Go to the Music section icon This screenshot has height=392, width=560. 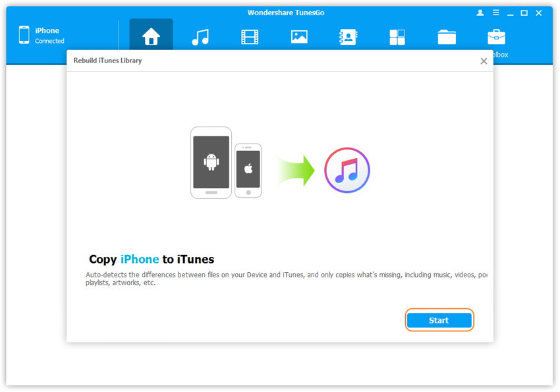tap(200, 37)
